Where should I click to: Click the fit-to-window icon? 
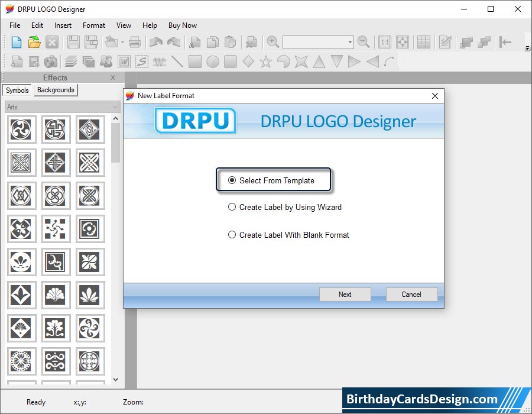(x=403, y=42)
